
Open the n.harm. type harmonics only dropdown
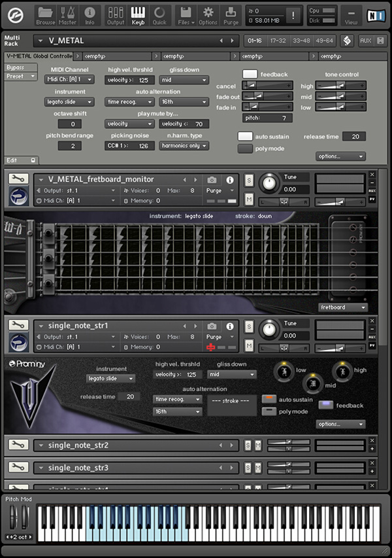pos(184,145)
